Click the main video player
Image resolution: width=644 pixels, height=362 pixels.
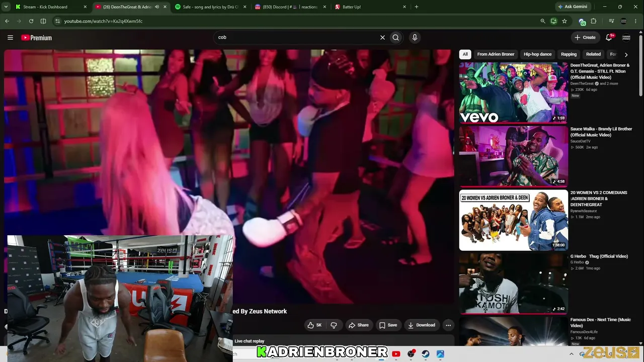pyautogui.click(x=229, y=176)
